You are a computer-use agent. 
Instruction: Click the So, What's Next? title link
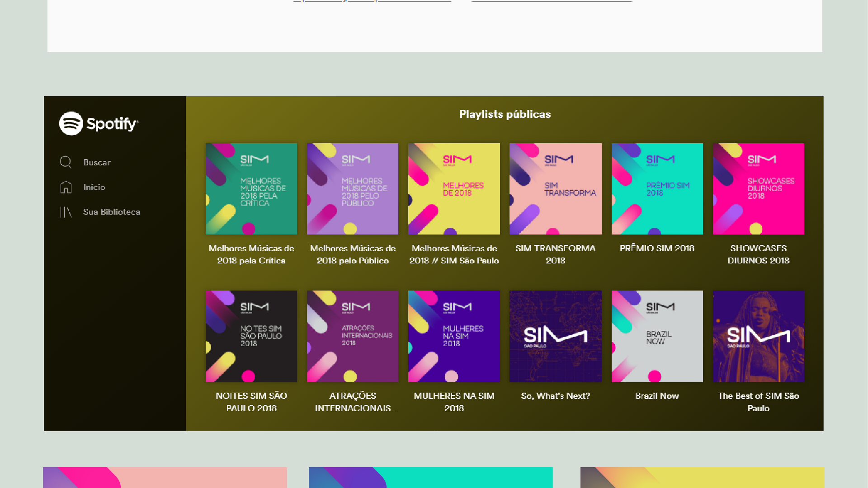(x=555, y=396)
